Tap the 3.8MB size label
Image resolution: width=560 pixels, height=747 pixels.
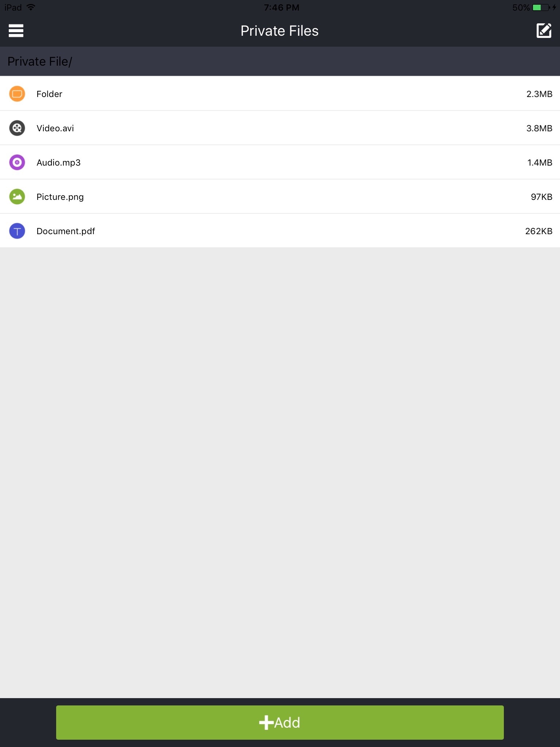pyautogui.click(x=539, y=128)
